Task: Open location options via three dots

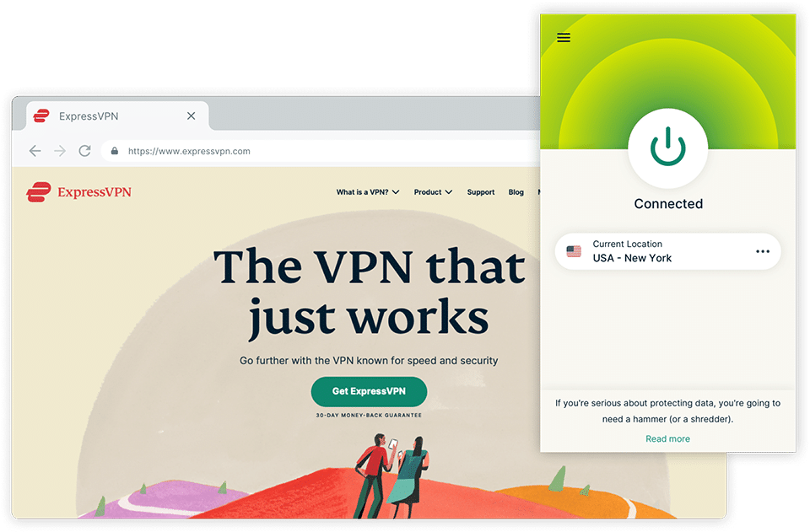Action: click(763, 251)
